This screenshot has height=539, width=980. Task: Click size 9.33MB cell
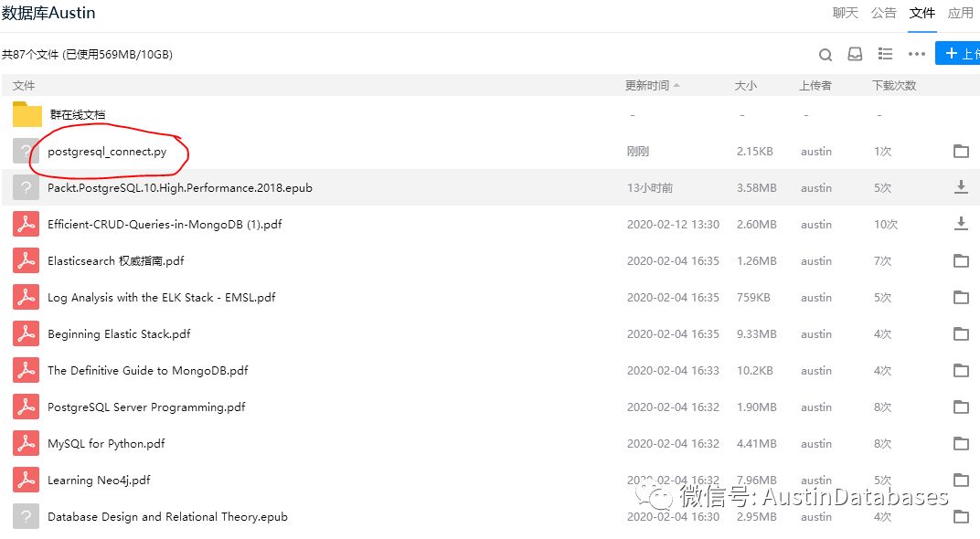(756, 334)
